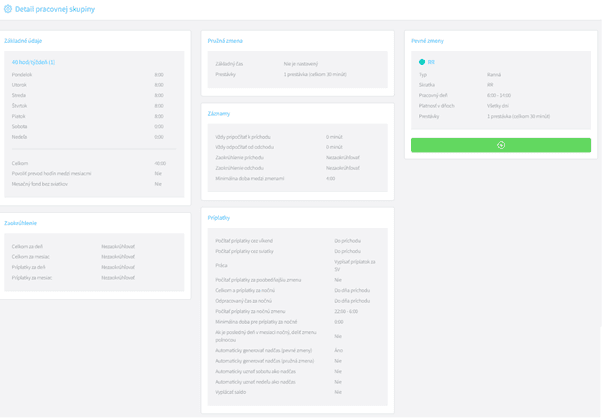Click the teal color dot beside RR

click(x=422, y=62)
